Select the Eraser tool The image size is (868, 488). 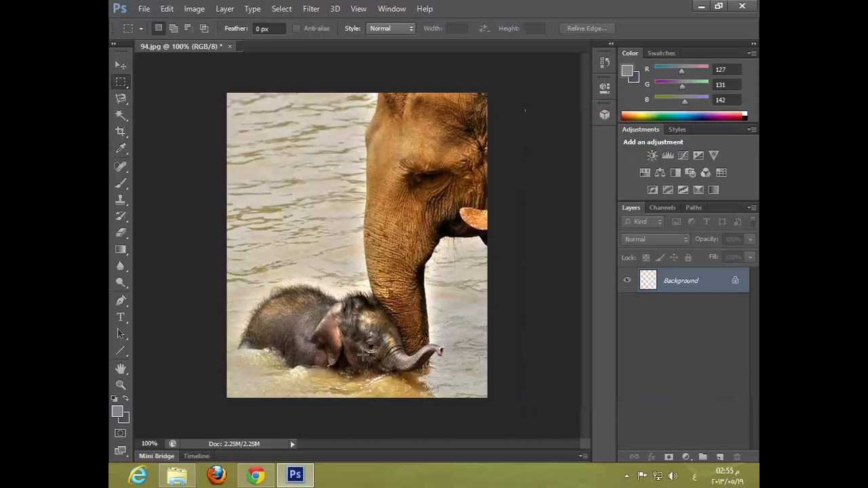(x=121, y=233)
